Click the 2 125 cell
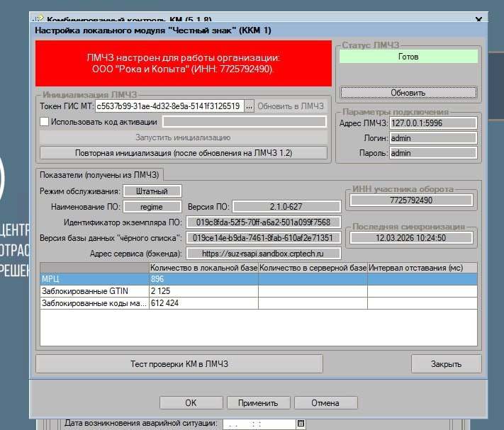504x430 pixels. [203, 291]
